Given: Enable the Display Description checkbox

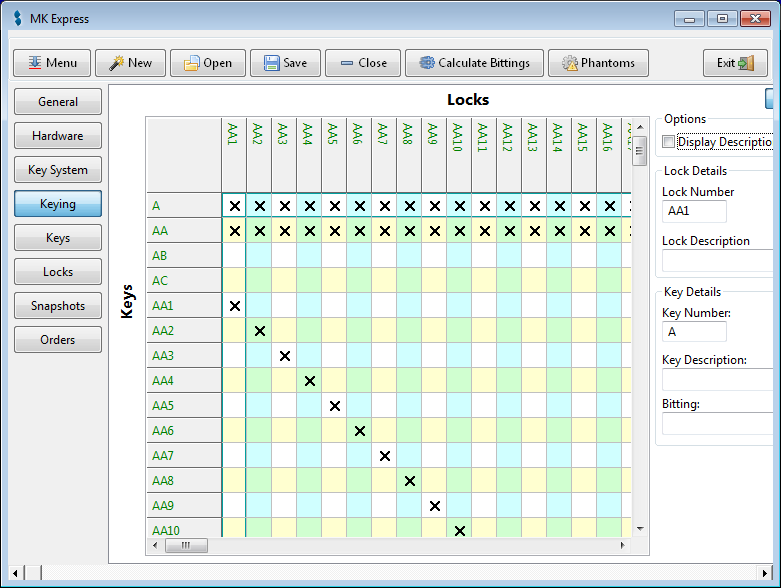Looking at the screenshot, I should coord(668,141).
